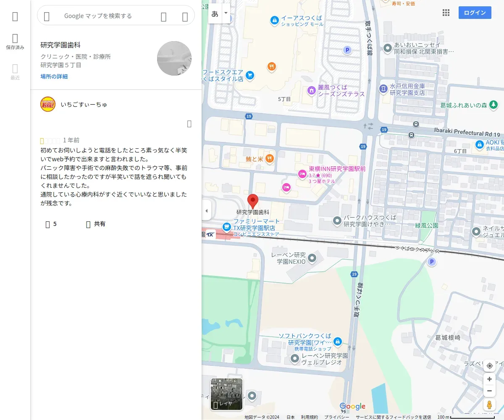Image resolution: width=504 pixels, height=420 pixels.
Task: Open the review's more options icon
Action: point(189,123)
